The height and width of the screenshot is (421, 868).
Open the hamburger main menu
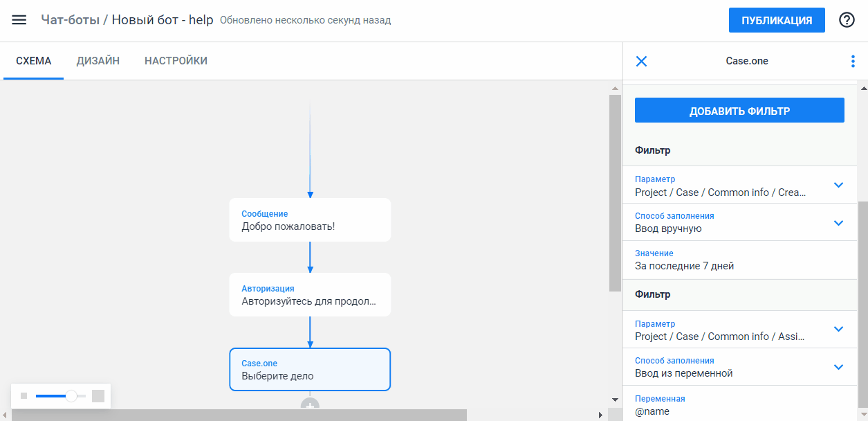19,20
